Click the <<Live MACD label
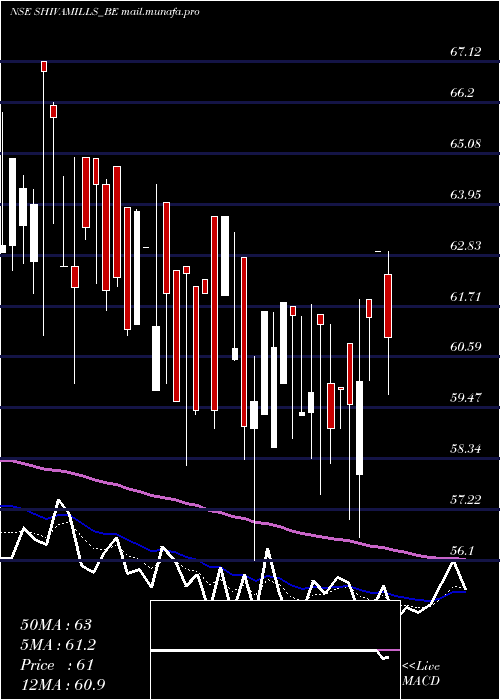This screenshot has width=500, height=700. coord(421,673)
